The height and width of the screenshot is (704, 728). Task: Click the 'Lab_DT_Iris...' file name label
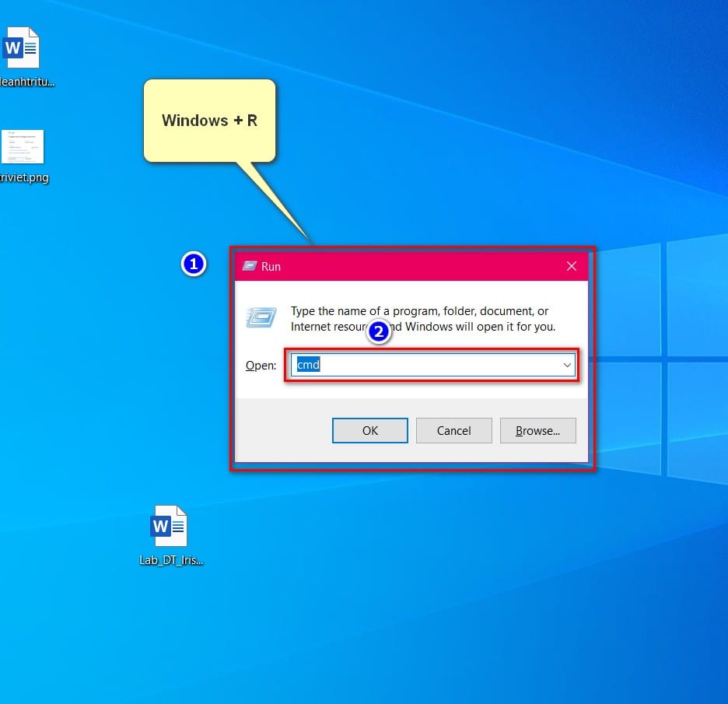pyautogui.click(x=171, y=560)
